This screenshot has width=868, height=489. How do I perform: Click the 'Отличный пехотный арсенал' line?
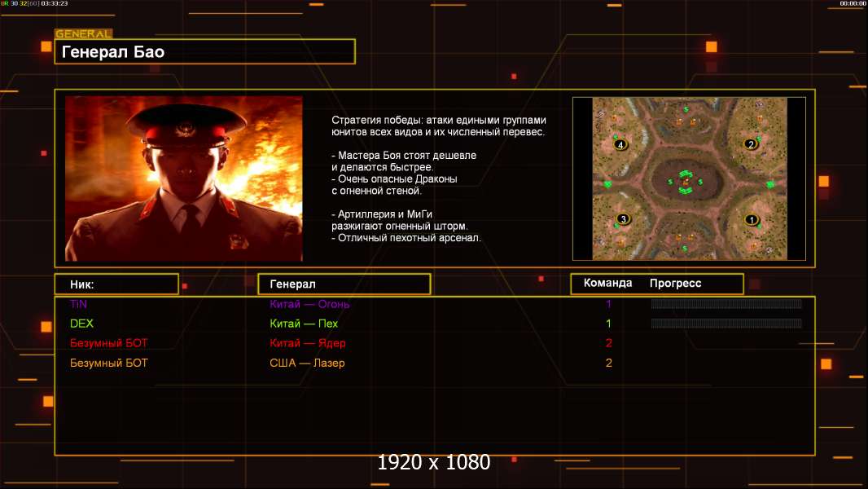[x=406, y=238]
